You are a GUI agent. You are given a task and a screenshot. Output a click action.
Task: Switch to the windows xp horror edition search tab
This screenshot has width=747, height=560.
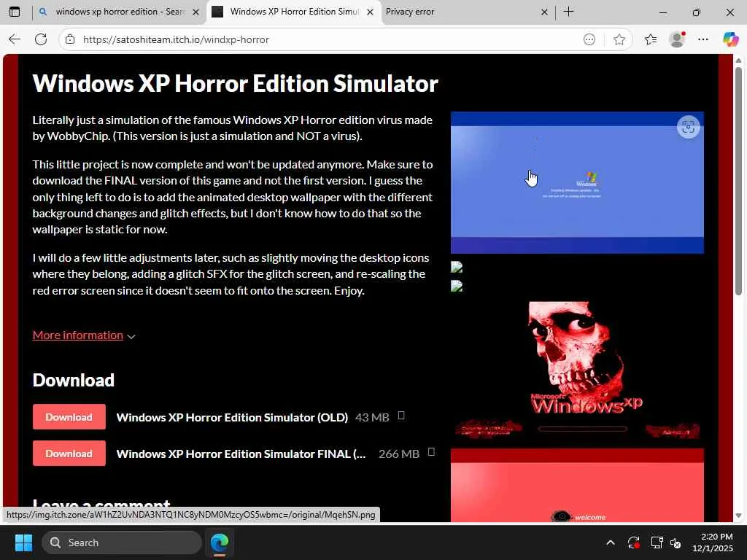[x=119, y=12]
